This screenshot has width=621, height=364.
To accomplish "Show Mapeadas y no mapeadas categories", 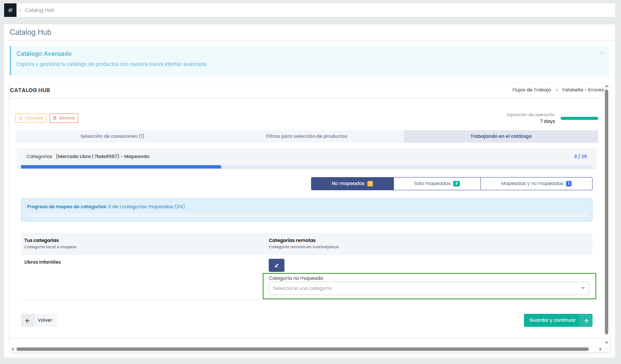I will 536,183.
